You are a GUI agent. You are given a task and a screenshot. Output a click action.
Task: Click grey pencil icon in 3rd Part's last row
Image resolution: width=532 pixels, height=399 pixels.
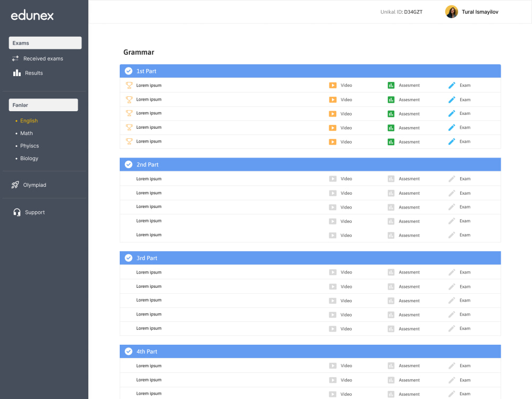tap(452, 328)
